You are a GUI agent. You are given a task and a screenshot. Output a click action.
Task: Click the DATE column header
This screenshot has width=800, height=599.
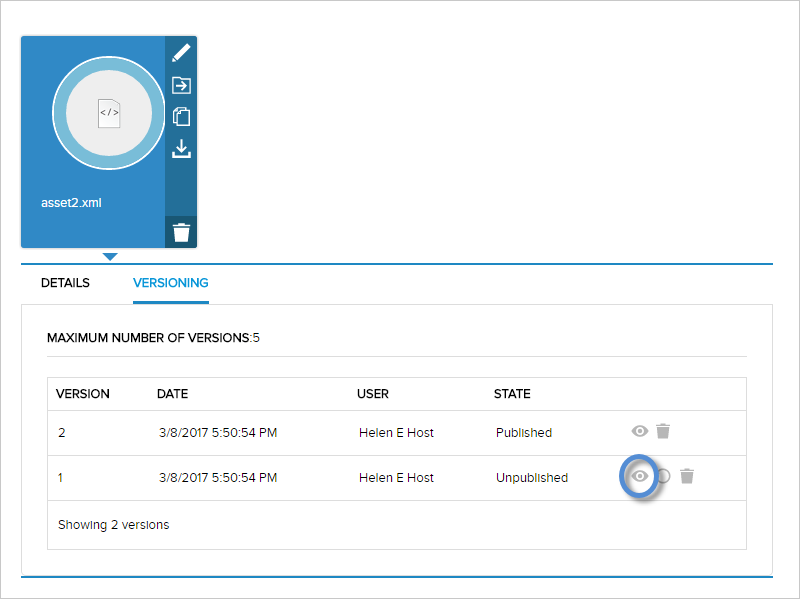pyautogui.click(x=172, y=394)
